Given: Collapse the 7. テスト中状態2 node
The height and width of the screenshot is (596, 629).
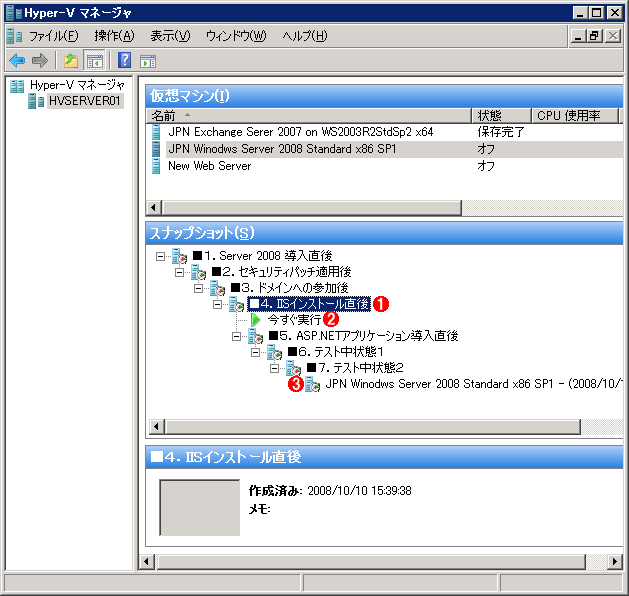Looking at the screenshot, I should tap(274, 368).
